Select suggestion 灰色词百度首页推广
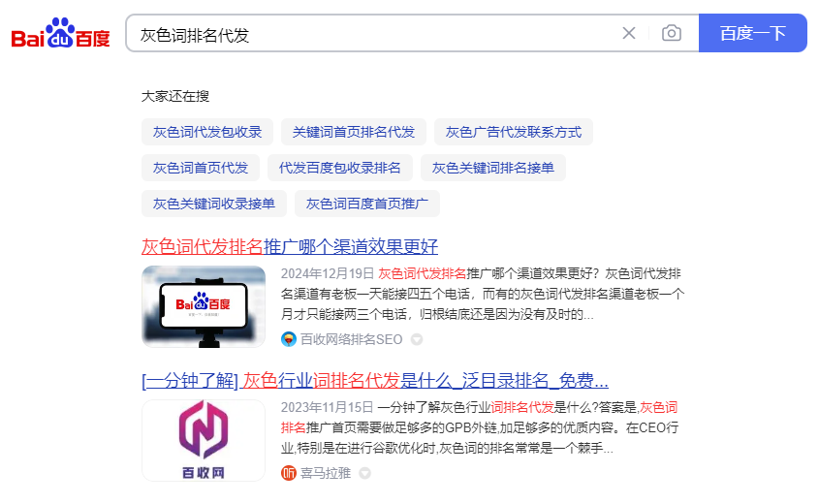The image size is (819, 504). [367, 204]
